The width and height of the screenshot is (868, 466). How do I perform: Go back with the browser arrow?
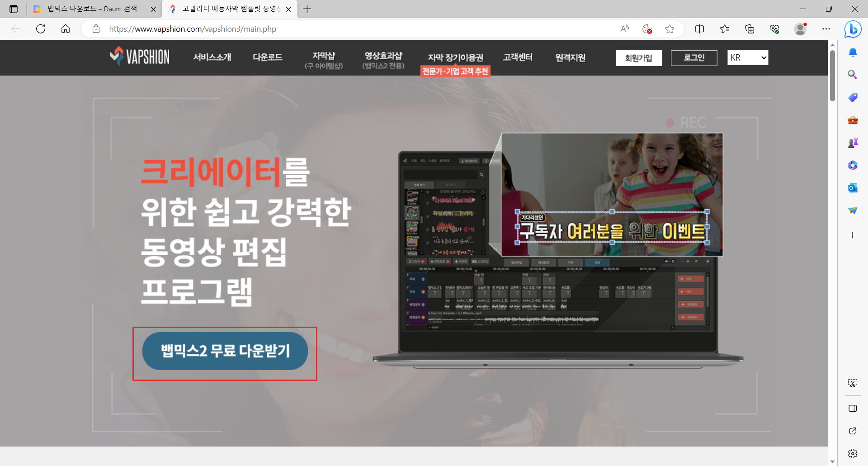(x=16, y=29)
